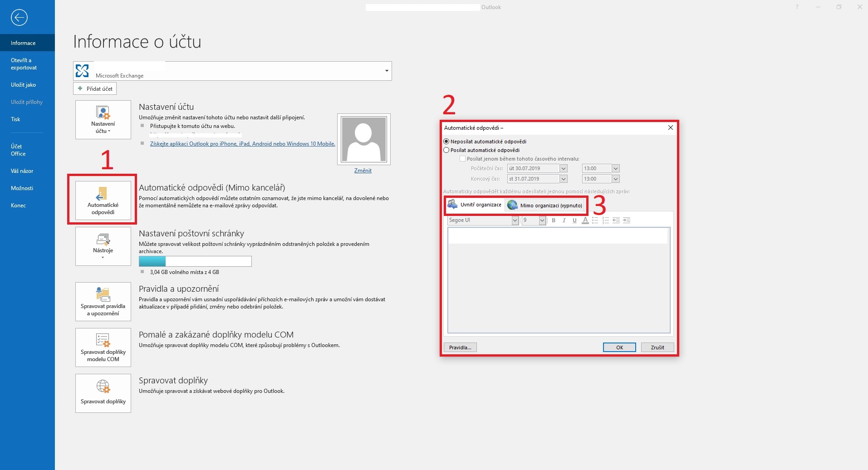The width and height of the screenshot is (868, 470).
Task: Enable the time interval checkbox
Action: tap(462, 159)
